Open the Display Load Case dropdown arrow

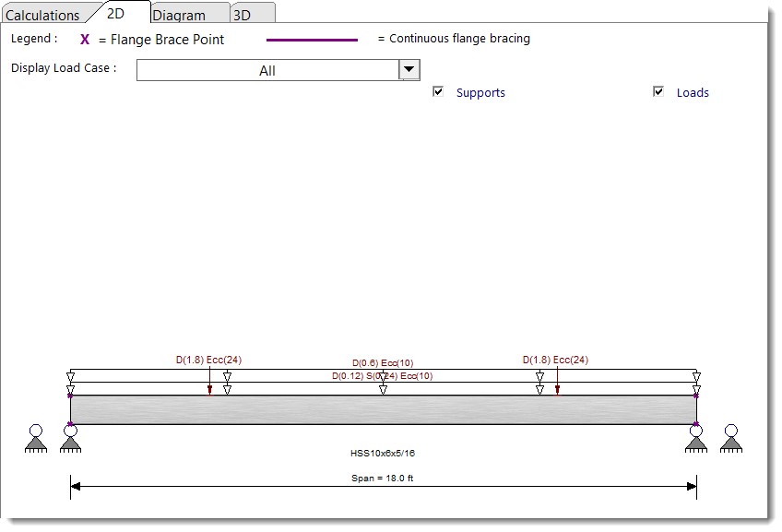(x=409, y=70)
